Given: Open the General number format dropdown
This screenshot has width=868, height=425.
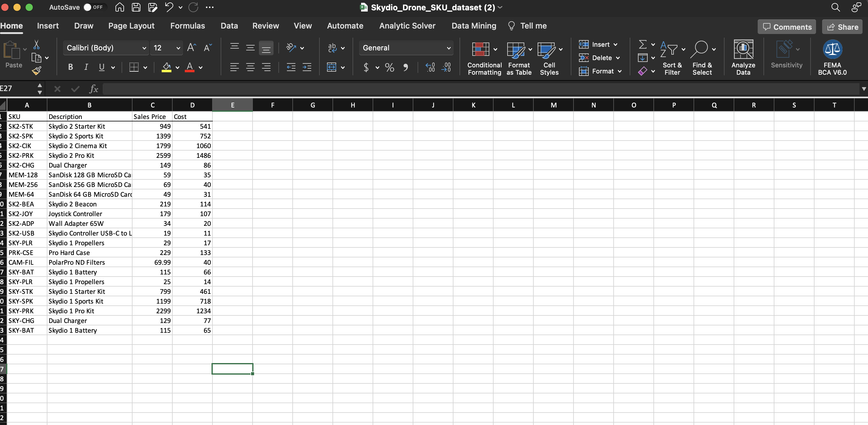Looking at the screenshot, I should coord(406,48).
